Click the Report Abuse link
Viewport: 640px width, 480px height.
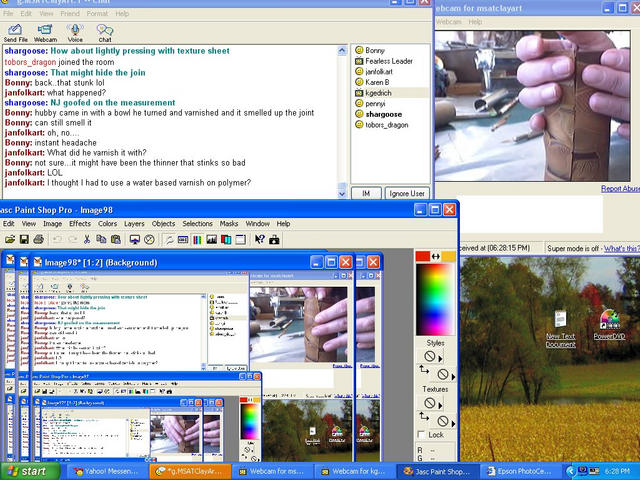click(x=620, y=189)
